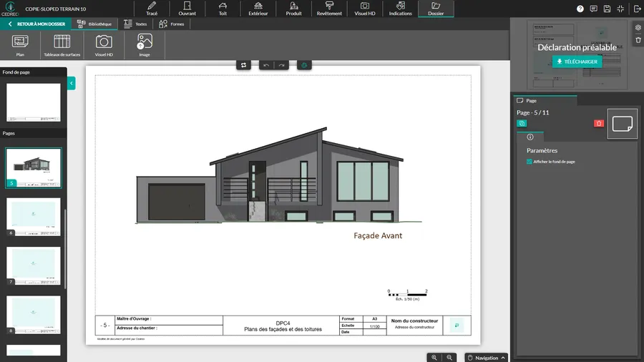Click the house facade drawing
The image size is (644, 362).
[278, 176]
